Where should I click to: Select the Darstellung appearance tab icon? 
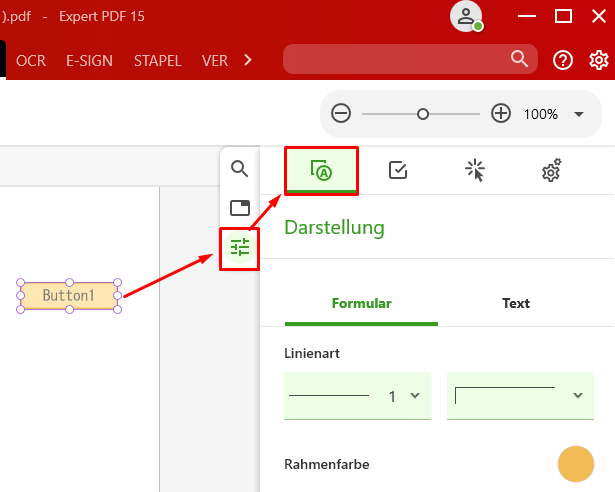point(321,171)
